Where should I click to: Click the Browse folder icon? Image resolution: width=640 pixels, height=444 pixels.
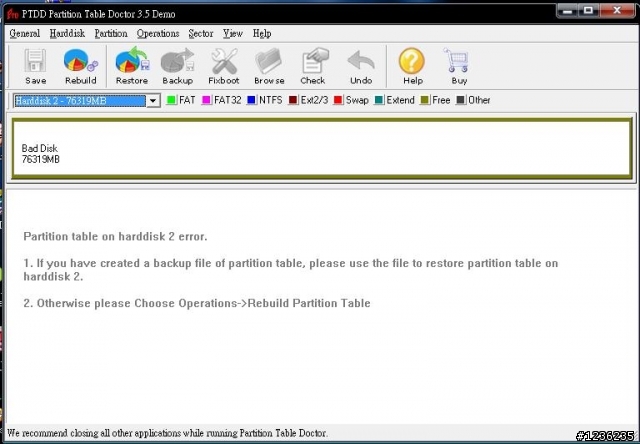[x=269, y=61]
